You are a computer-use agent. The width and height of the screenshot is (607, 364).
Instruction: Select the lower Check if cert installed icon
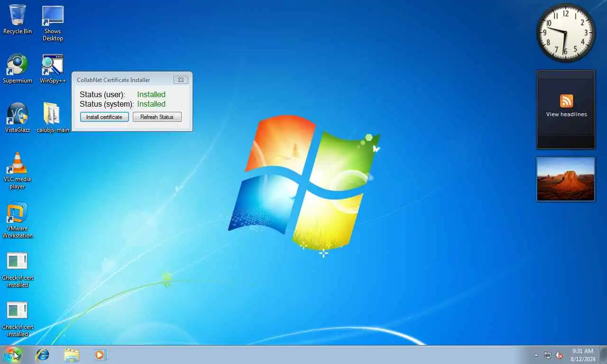(18, 319)
